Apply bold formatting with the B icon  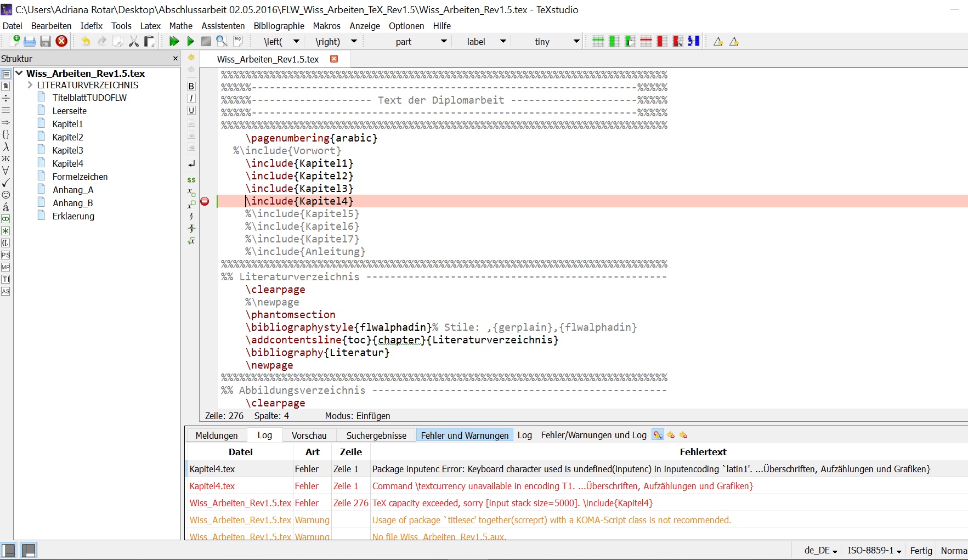[x=191, y=86]
